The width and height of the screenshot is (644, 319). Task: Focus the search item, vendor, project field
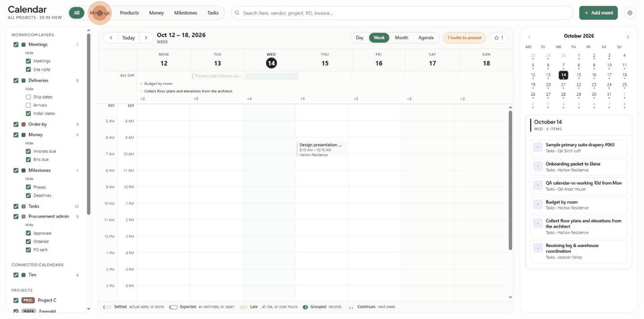[x=402, y=13]
